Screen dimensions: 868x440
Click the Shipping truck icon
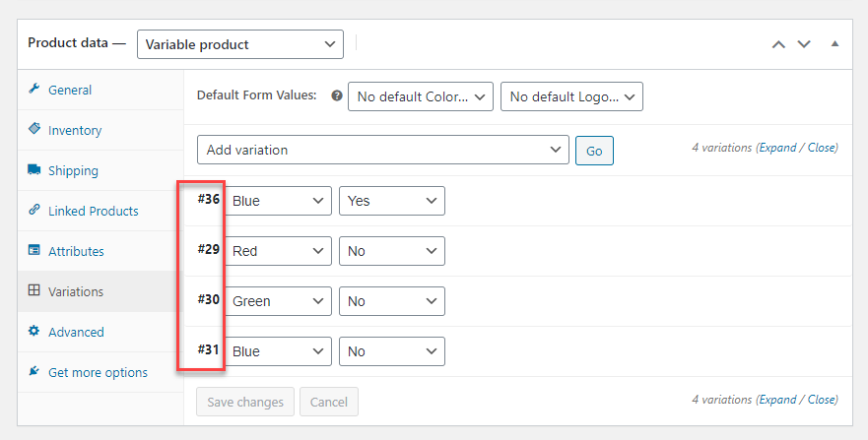34,169
